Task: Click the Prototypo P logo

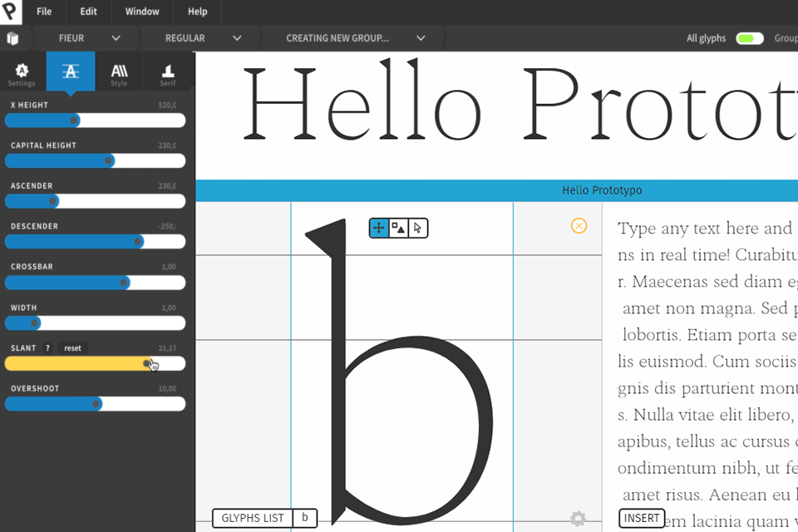Action: pos(11,11)
